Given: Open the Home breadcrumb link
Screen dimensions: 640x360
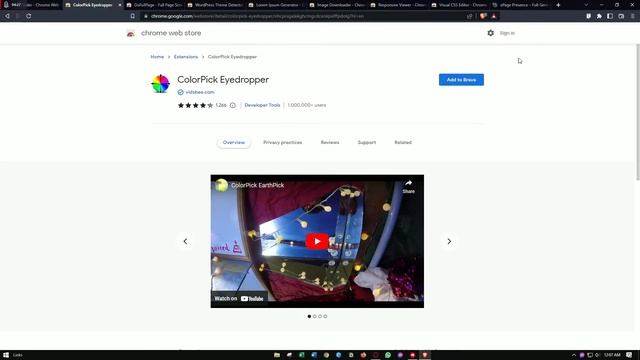Looking at the screenshot, I should pyautogui.click(x=157, y=57).
